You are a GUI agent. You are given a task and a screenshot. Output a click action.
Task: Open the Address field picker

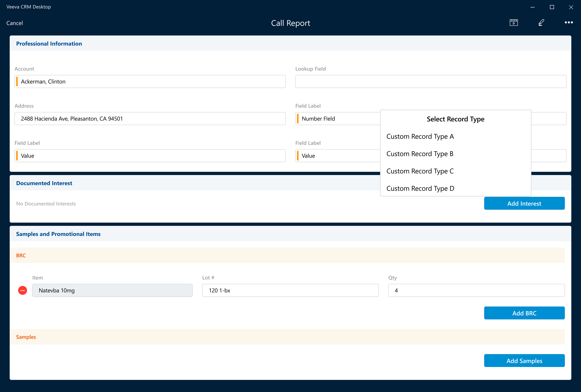coord(150,119)
